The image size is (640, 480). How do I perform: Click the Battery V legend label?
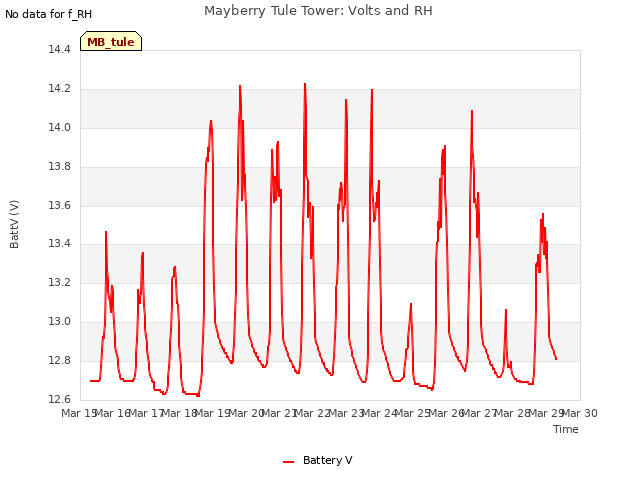pyautogui.click(x=327, y=460)
